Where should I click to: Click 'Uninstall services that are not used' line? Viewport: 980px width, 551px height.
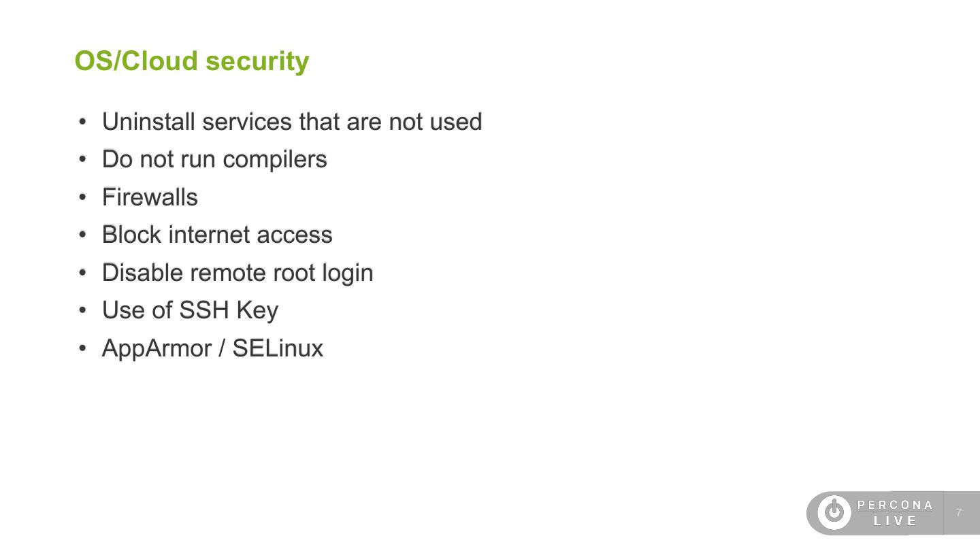[292, 122]
